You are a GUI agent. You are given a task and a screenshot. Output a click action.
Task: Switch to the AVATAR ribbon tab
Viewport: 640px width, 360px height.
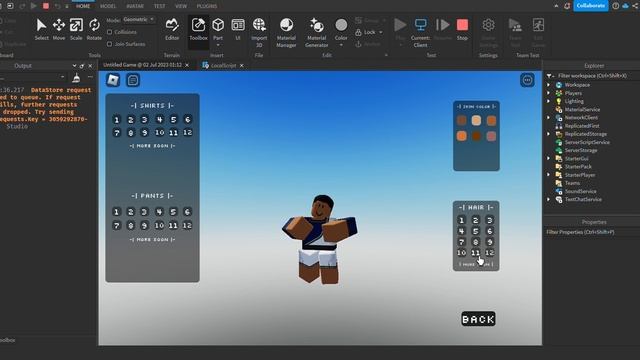[135, 6]
